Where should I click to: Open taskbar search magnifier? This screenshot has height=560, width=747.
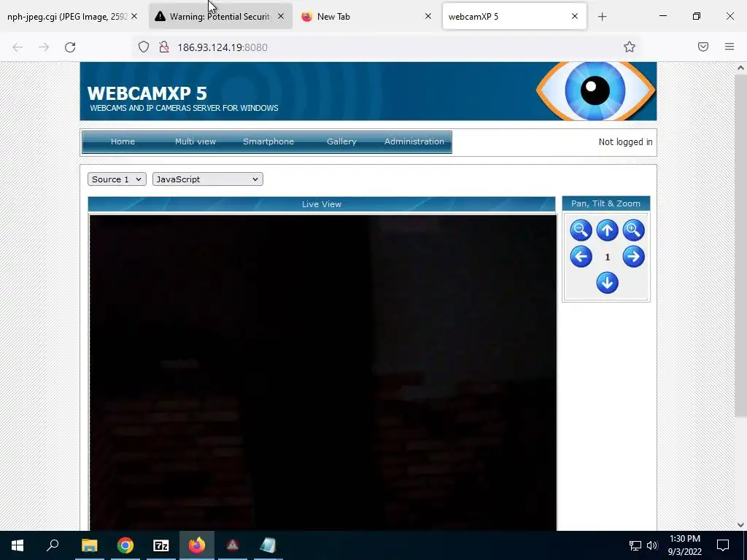(53, 545)
